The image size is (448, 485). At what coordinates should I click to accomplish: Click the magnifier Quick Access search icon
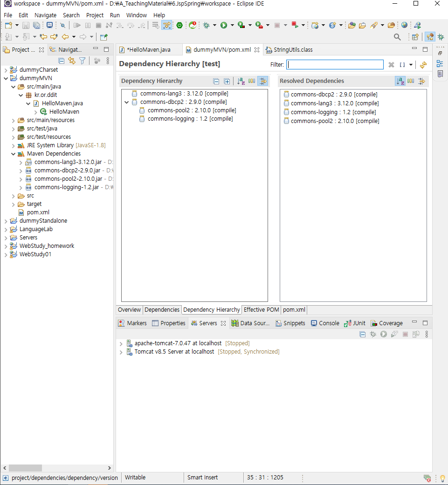coord(397,37)
